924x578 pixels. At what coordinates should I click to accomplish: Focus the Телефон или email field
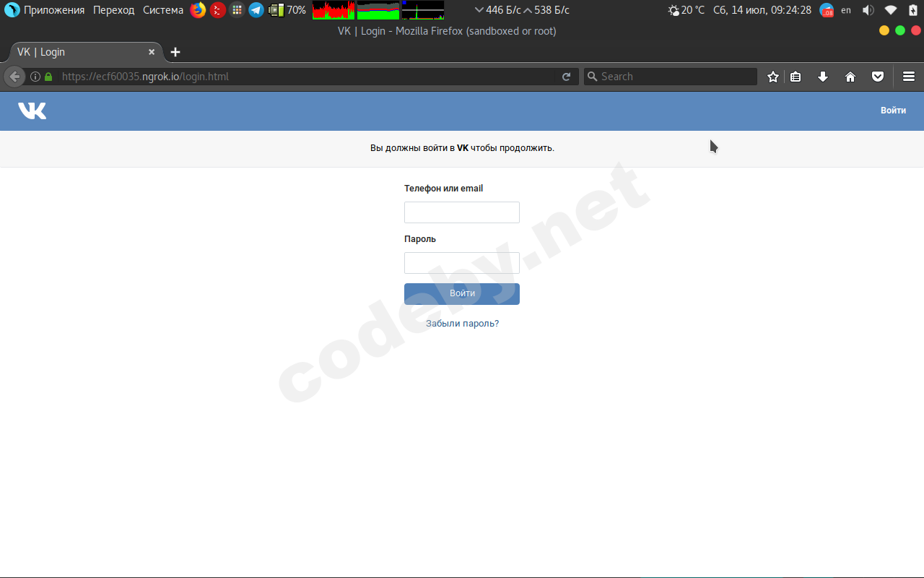(x=462, y=212)
